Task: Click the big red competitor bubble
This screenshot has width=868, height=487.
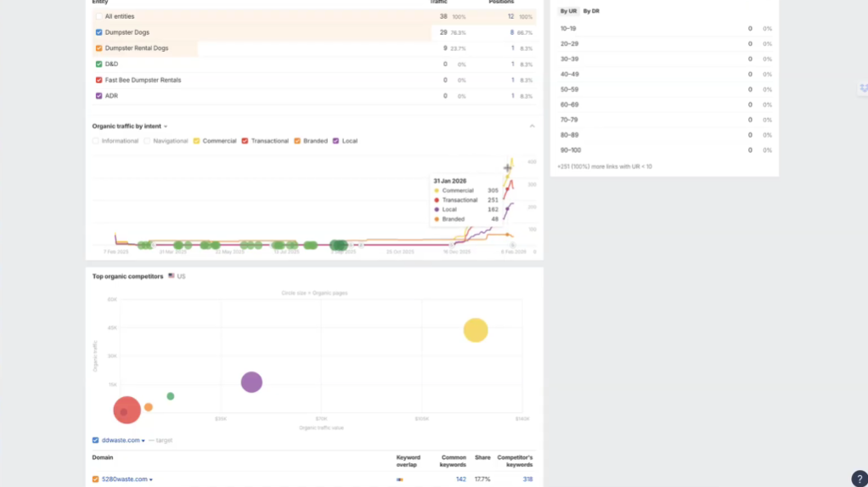Action: 127,411
